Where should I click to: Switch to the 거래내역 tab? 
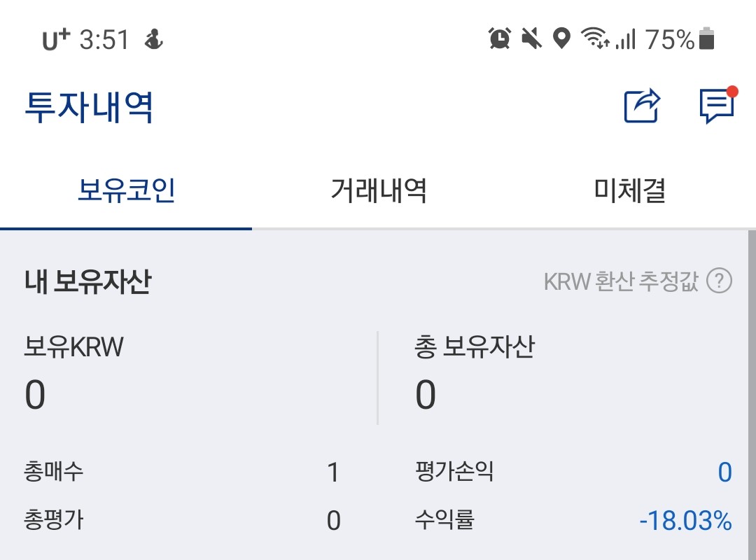coord(378,190)
